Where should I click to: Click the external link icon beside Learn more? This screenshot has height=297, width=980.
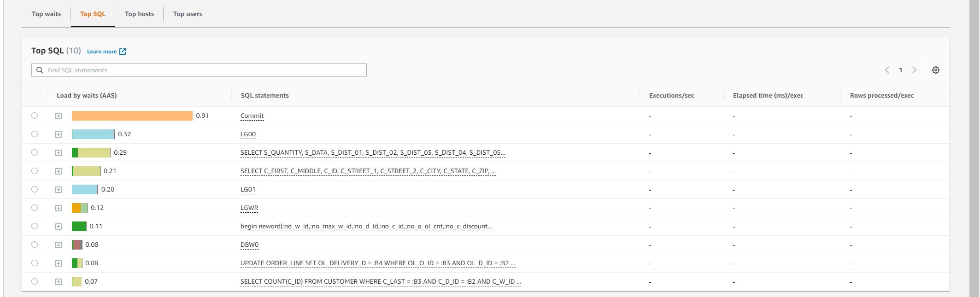point(123,52)
